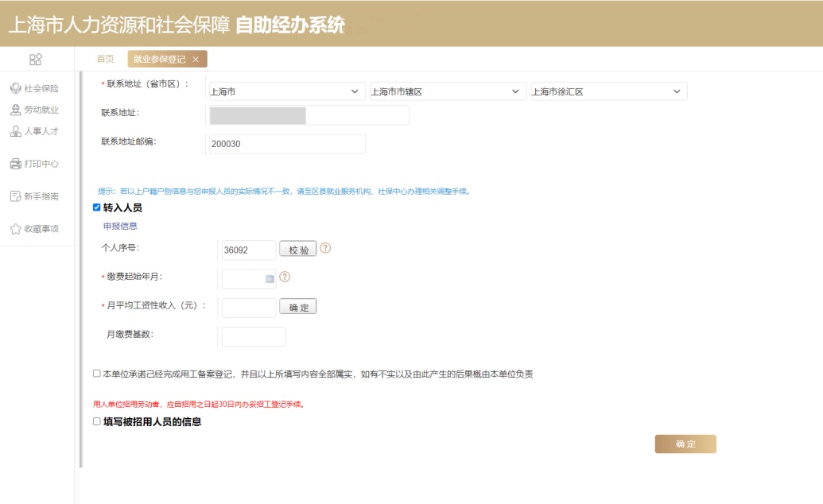
Task: Open 收藏事项 favorites
Action: (x=34, y=229)
